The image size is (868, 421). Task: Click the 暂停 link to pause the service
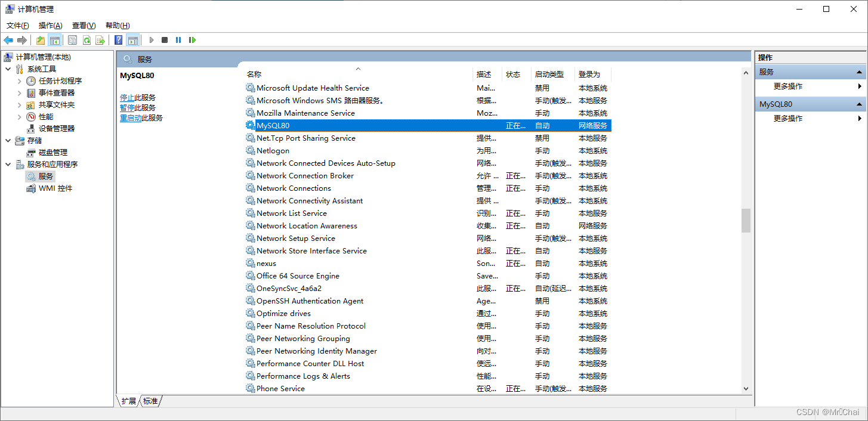point(127,107)
